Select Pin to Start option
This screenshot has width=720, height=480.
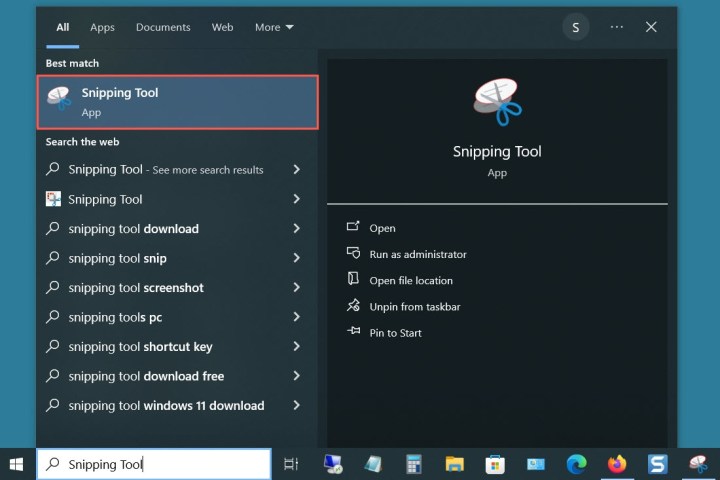pos(395,333)
